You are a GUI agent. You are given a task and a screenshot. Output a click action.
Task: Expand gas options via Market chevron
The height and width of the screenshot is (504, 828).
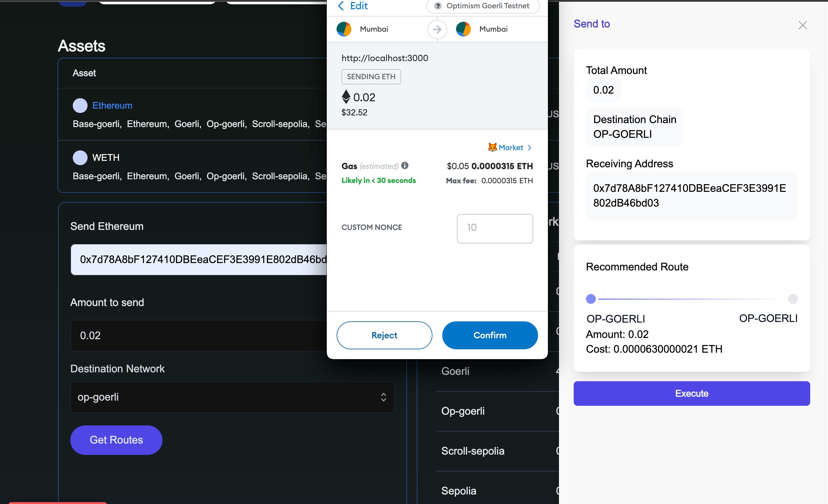529,148
